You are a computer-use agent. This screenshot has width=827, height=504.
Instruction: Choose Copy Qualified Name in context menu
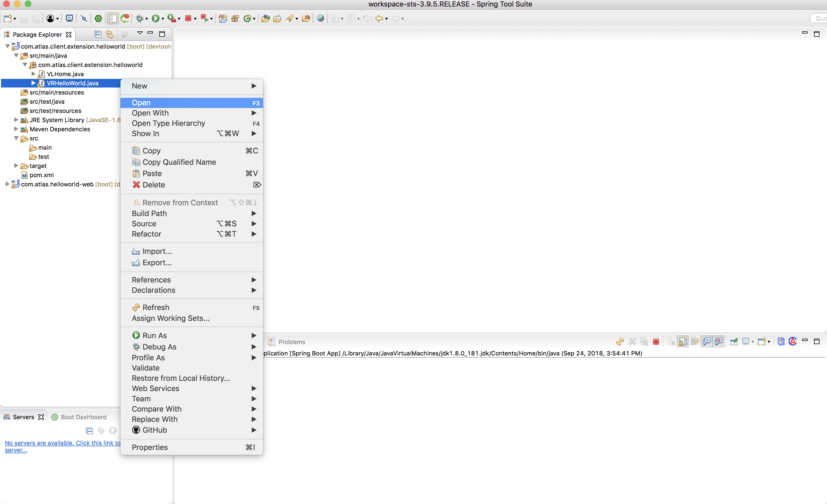coord(192,162)
